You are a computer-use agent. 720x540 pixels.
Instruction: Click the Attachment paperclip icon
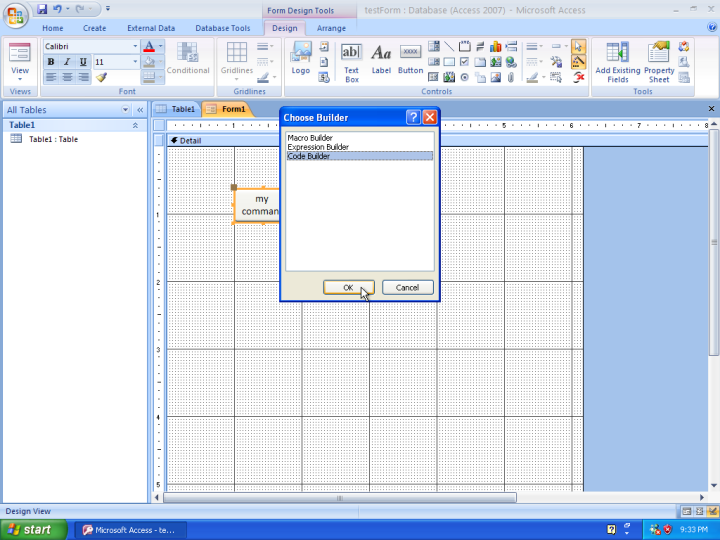tap(511, 77)
